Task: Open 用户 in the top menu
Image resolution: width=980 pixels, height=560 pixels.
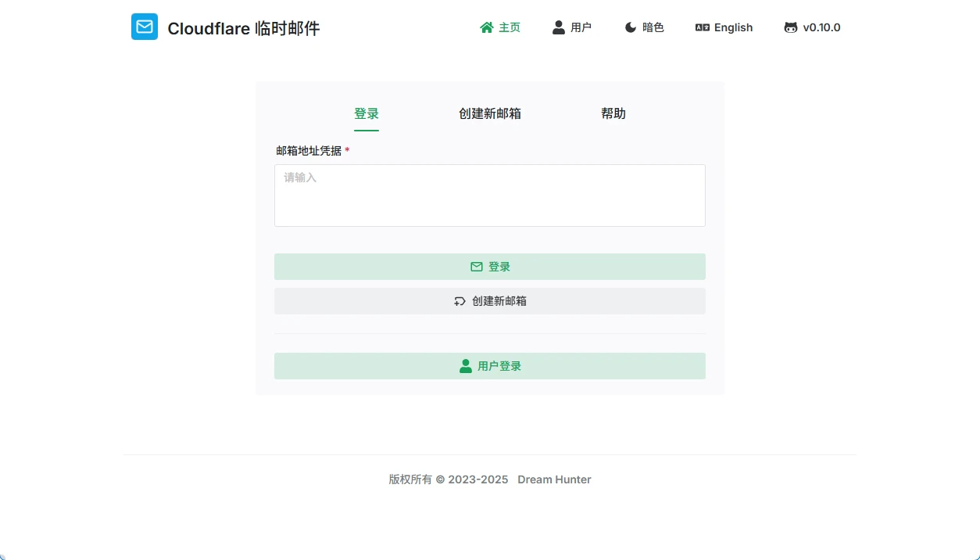Action: (581, 27)
